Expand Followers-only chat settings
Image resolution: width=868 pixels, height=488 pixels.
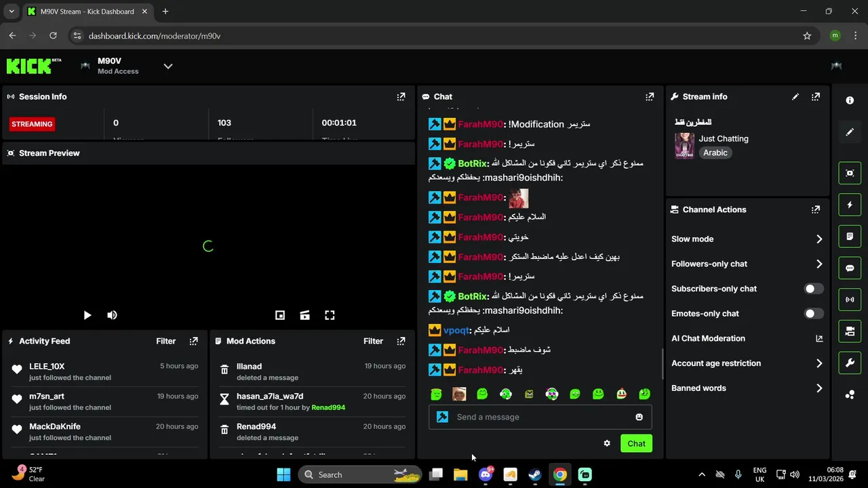coord(747,264)
